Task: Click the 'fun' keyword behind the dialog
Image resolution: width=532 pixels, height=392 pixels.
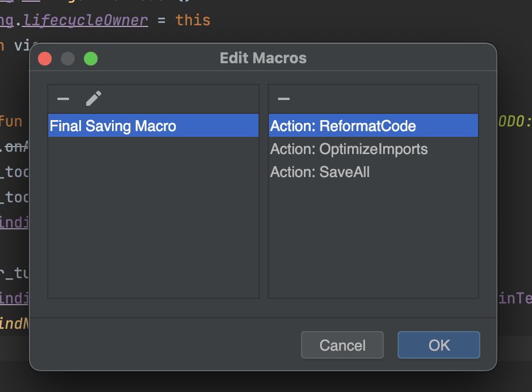Action: (11, 122)
